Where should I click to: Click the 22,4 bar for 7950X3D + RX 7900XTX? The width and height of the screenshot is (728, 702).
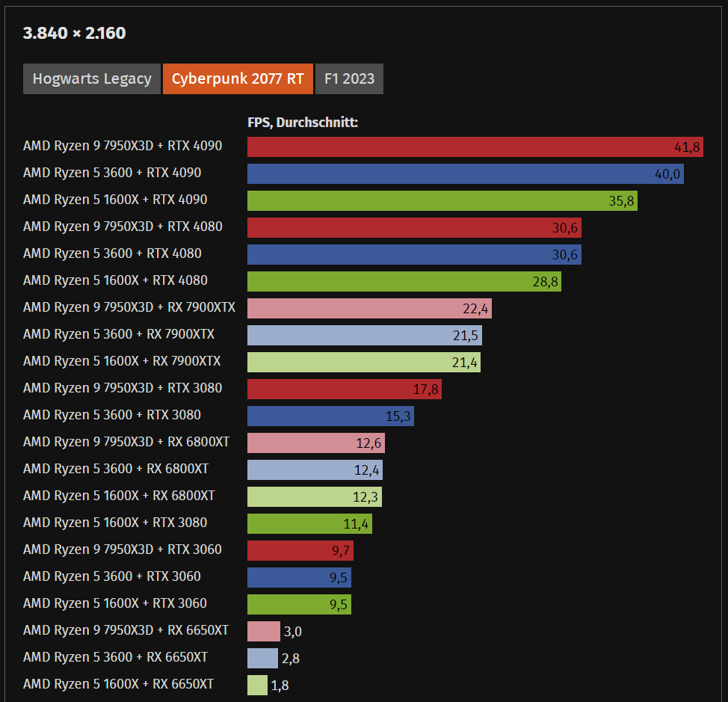[369, 308]
